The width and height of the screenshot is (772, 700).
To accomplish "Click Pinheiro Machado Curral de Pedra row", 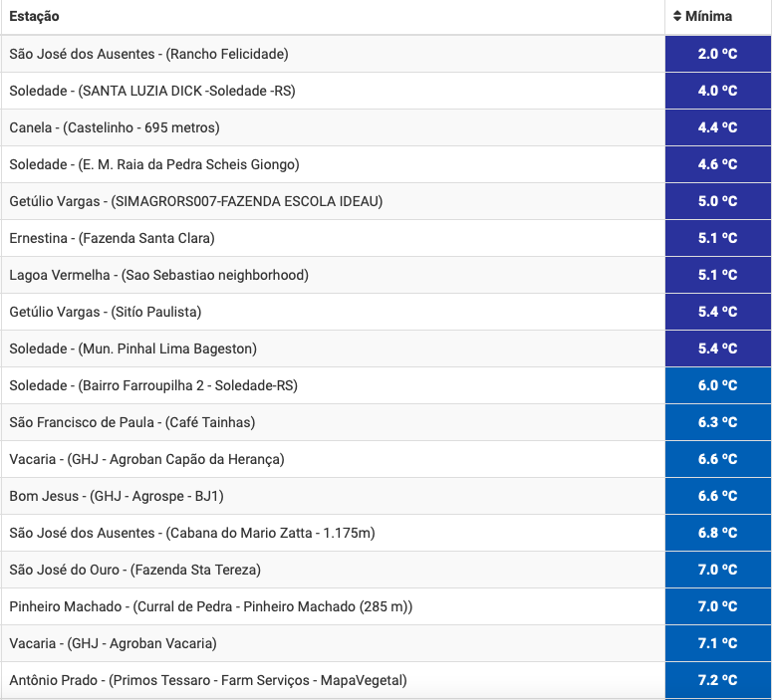I will point(386,606).
